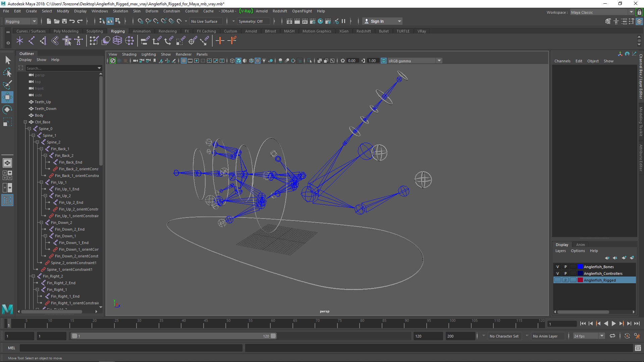Go to the start of playback range

click(x=583, y=323)
